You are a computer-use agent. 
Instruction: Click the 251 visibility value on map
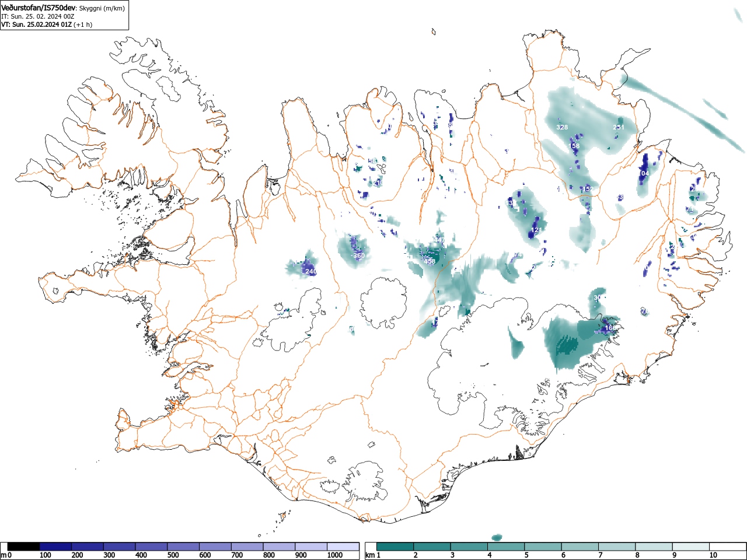(619, 127)
